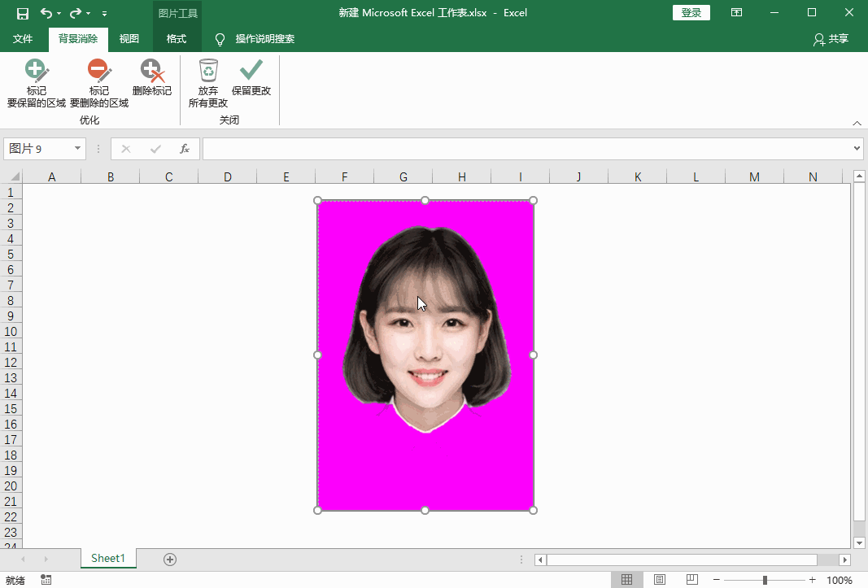Viewport: 868px width, 588px height.
Task: Click the bottom-right resize handle of picture
Action: (534, 511)
